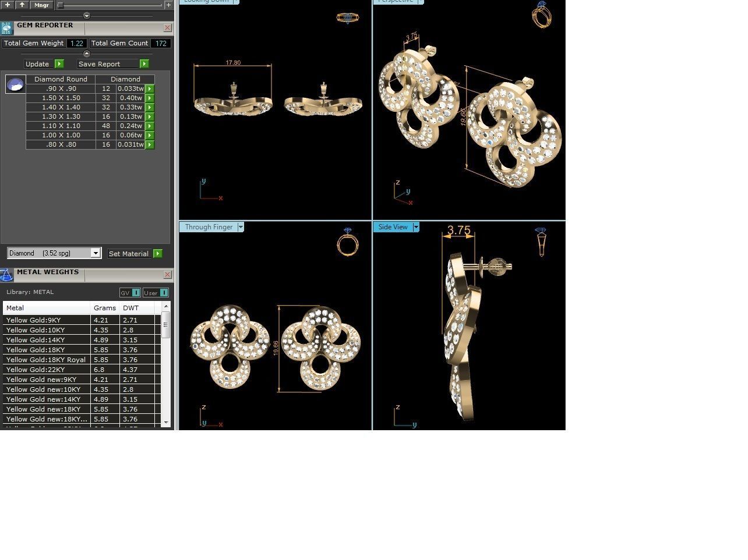Click the Total Gem Weight value 1.22
The image size is (748, 560).
(x=77, y=43)
